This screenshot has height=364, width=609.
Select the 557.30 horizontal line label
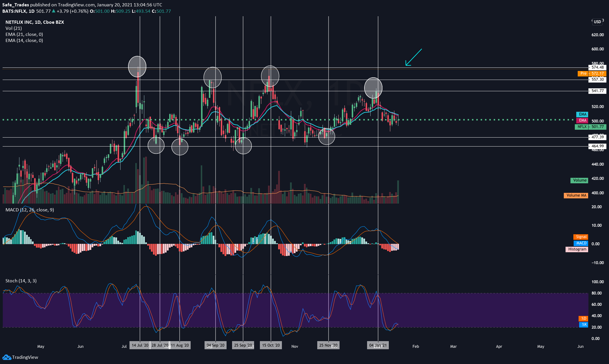(597, 80)
